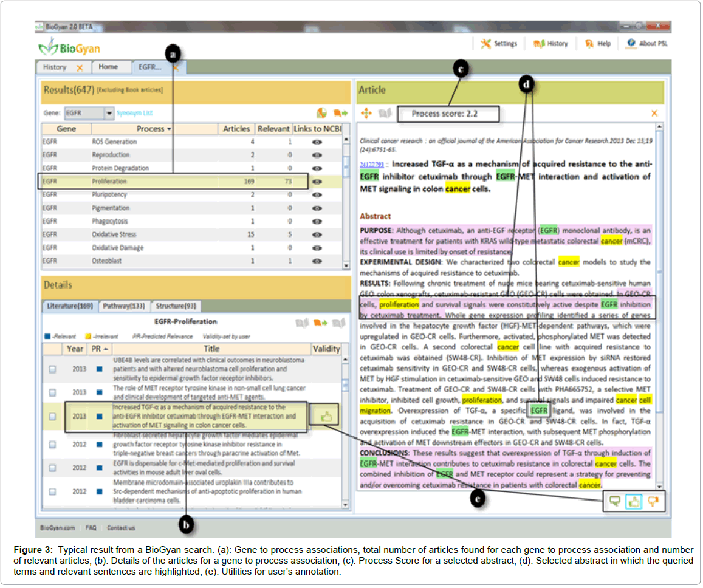The height and width of the screenshot is (588, 703).
Task: Click the green thumbs-down annotation icon
Action: click(x=615, y=501)
